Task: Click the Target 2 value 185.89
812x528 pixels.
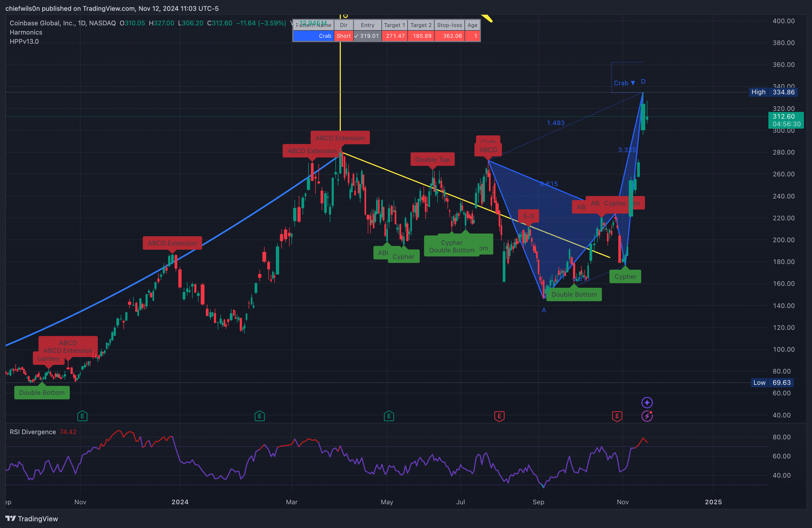Action: coord(421,36)
